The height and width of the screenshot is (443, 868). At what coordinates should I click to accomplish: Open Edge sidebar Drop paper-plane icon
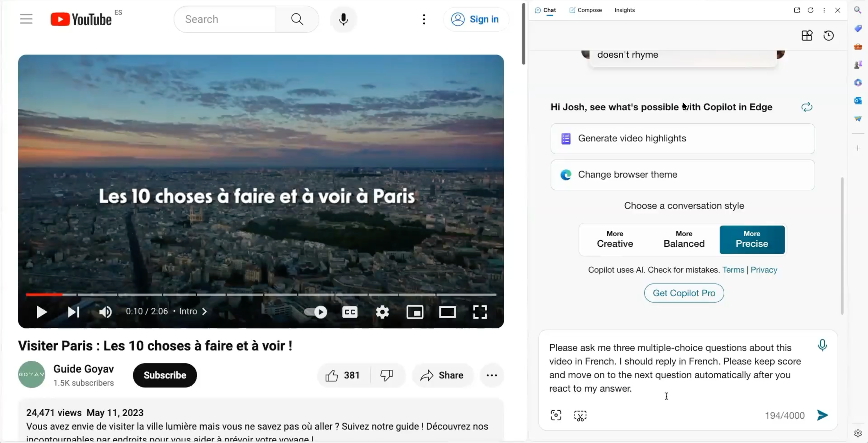click(x=858, y=119)
